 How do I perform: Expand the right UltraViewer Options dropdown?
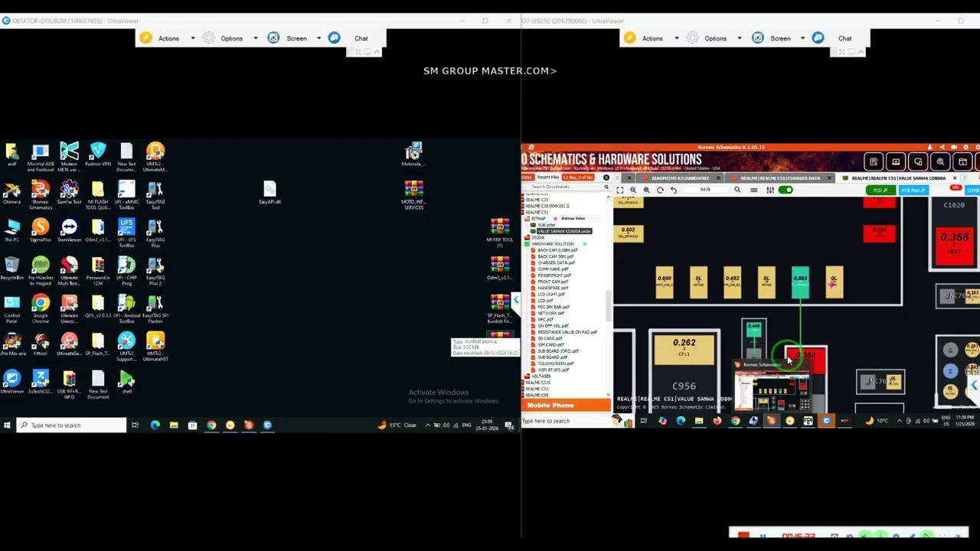pyautogui.click(x=740, y=38)
